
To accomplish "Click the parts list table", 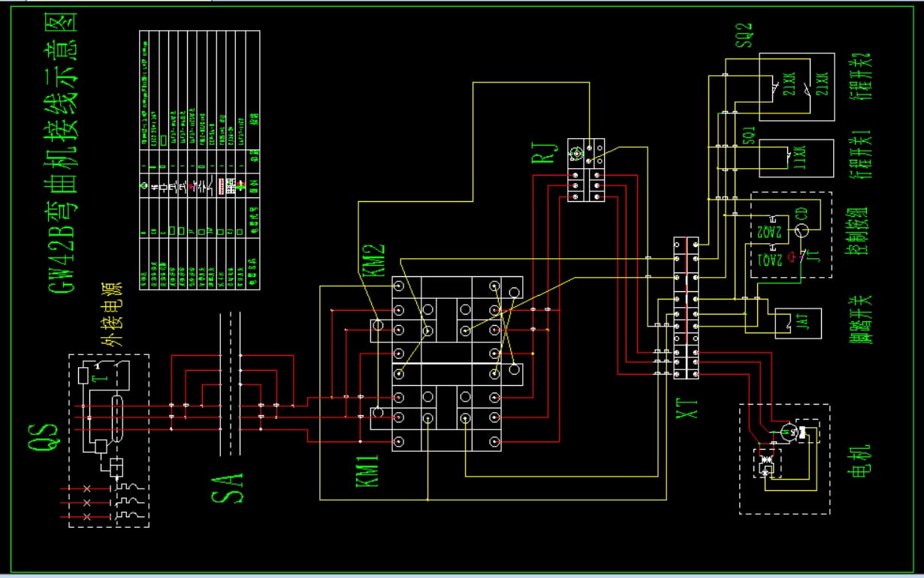I will (x=199, y=159).
